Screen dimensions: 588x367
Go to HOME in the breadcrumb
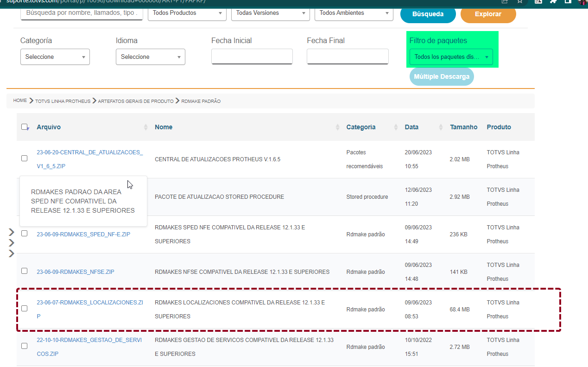pyautogui.click(x=20, y=101)
